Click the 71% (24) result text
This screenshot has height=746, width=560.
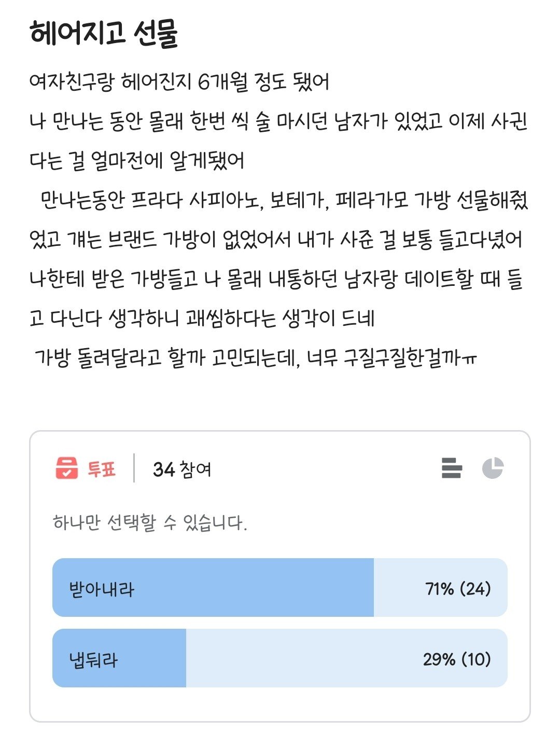pyautogui.click(x=458, y=588)
